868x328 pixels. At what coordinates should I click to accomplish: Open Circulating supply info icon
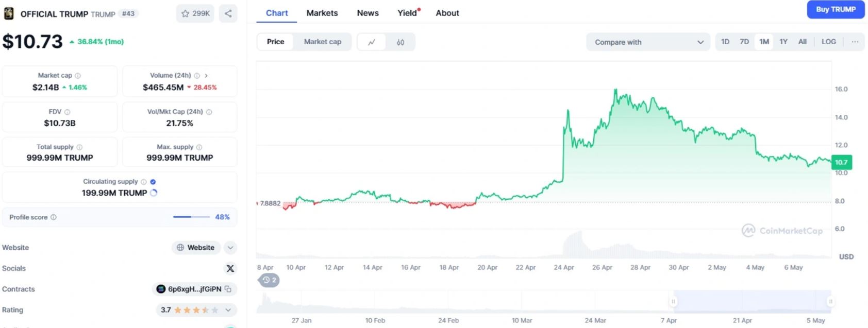(x=144, y=182)
